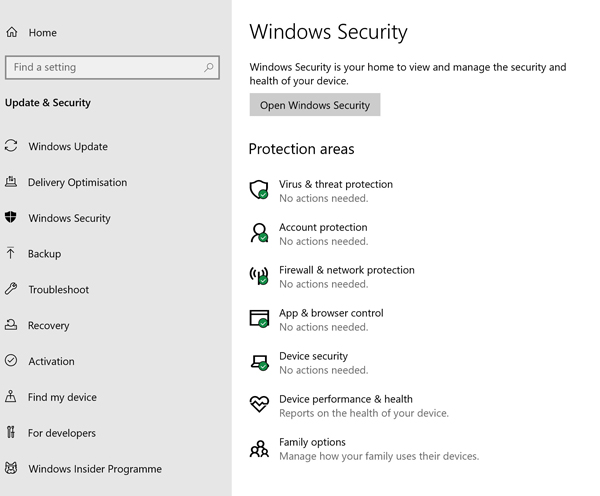Click the Open Windows Security button
Image resolution: width=600 pixels, height=496 pixels.
pos(315,104)
